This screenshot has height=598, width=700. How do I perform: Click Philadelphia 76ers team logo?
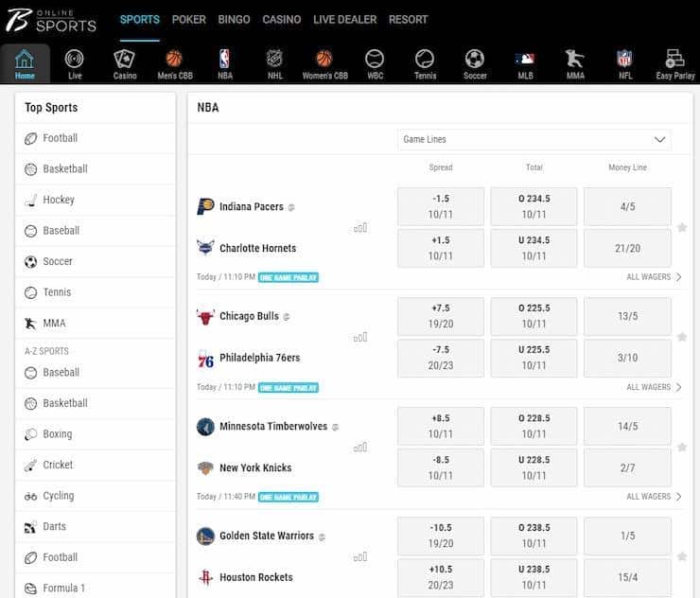[205, 359]
